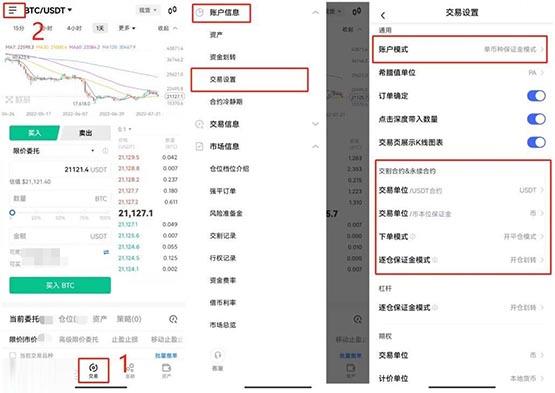Toggle the 点击深度带入数量 switch

pyautogui.click(x=536, y=119)
